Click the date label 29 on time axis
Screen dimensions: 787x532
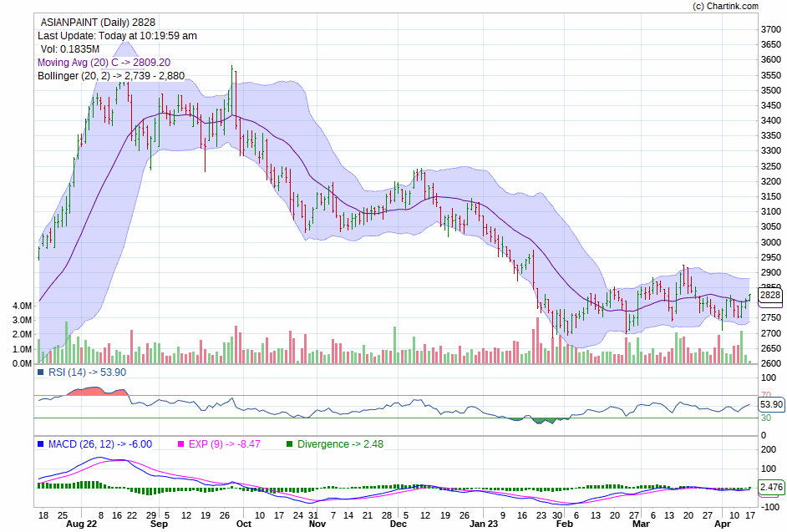tap(150, 515)
